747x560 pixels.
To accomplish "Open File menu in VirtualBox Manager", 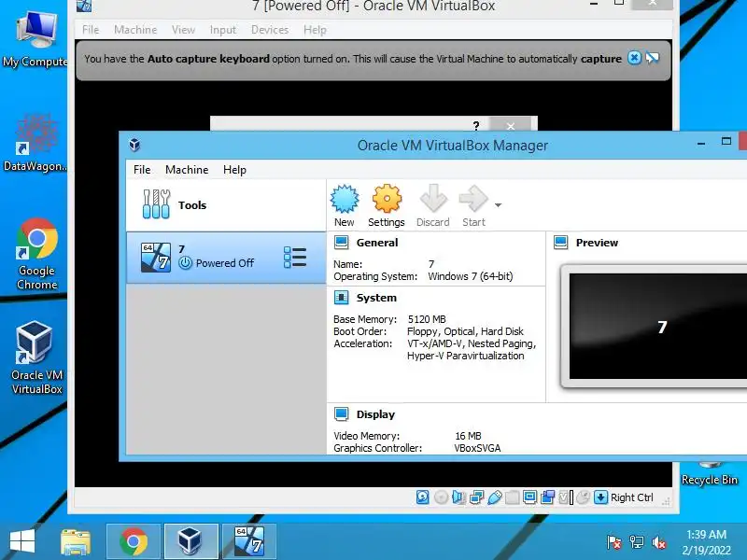I will [142, 170].
